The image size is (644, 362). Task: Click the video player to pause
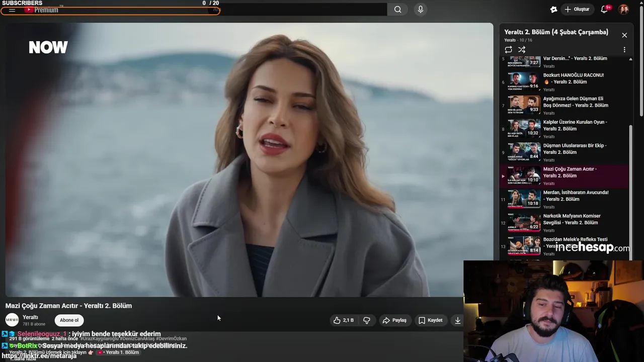pos(249,160)
